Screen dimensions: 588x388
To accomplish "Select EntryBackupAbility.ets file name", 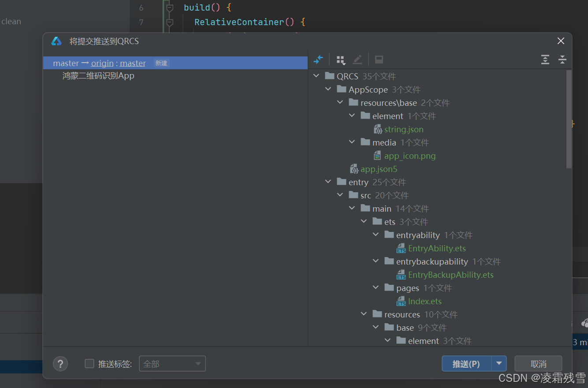I will [x=451, y=275].
